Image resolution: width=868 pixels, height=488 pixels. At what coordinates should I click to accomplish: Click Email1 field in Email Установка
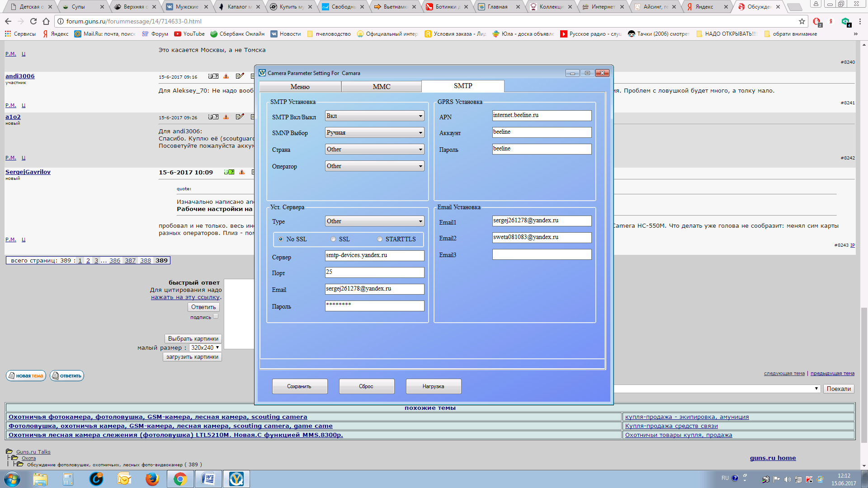541,221
